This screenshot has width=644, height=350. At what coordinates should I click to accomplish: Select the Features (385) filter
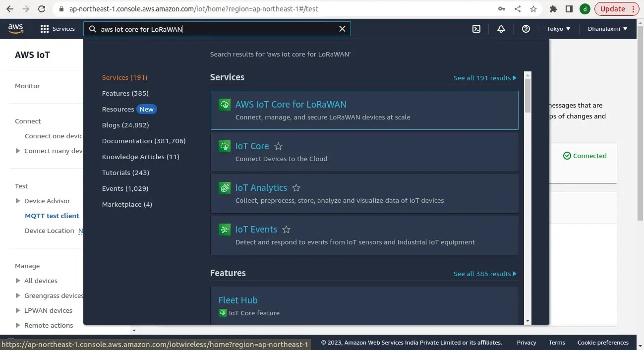click(x=125, y=93)
